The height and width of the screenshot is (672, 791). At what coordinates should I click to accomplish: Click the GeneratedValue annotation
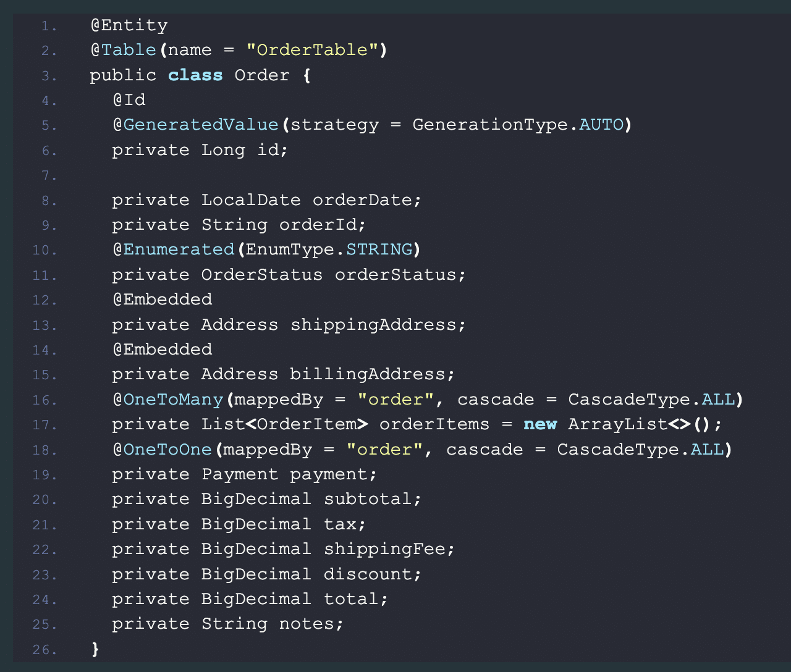201,125
